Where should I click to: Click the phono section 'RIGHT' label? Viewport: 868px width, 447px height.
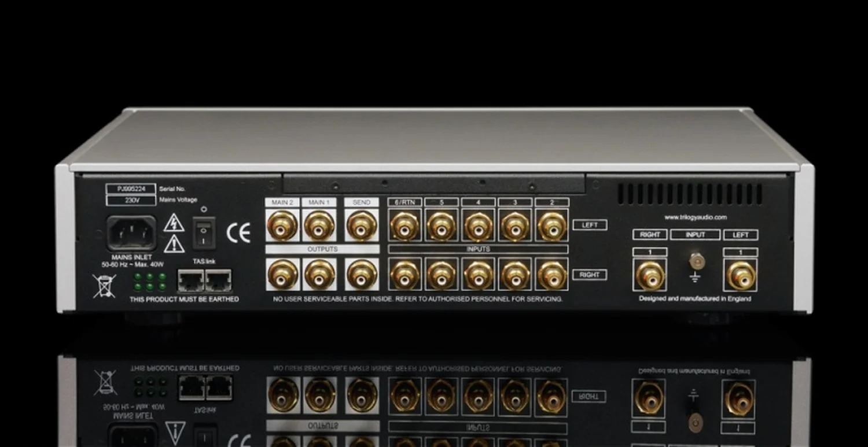point(650,235)
